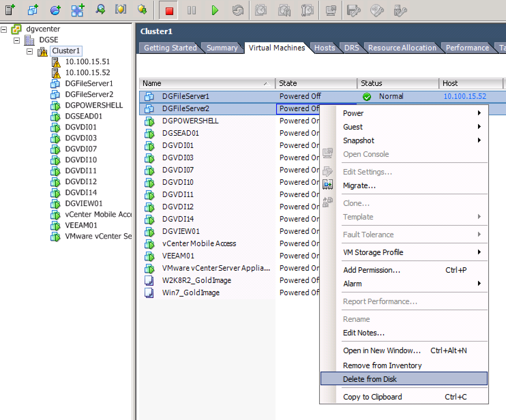
Task: Click the DGSE datacenter icon in tree
Action: click(29, 40)
